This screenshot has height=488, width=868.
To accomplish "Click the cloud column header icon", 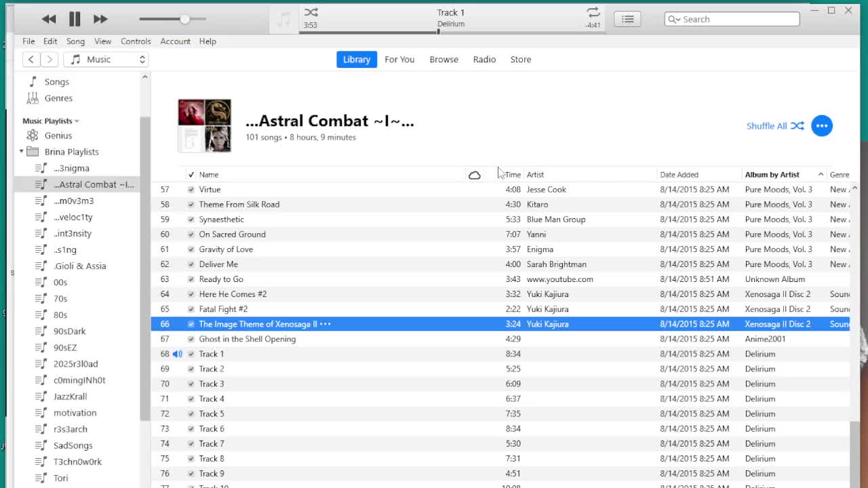I will click(474, 175).
